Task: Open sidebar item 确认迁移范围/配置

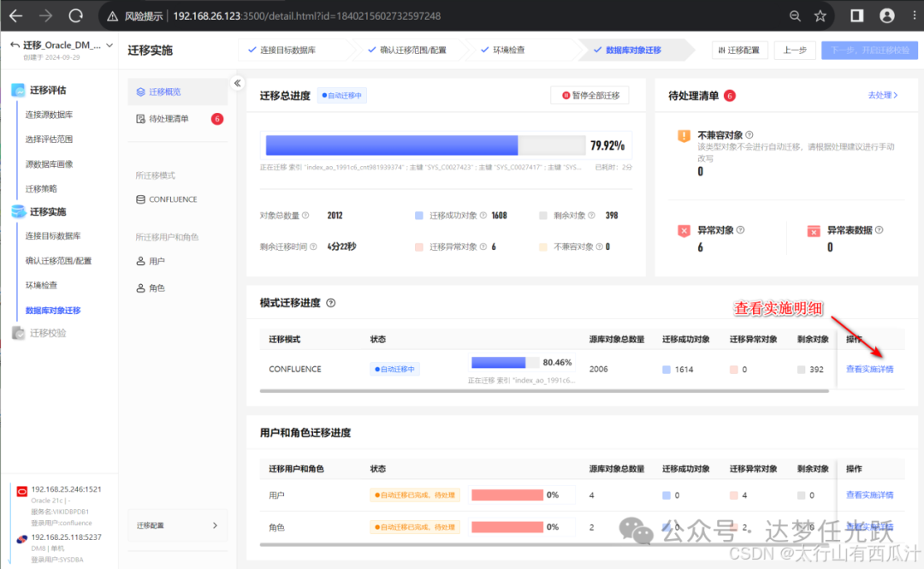Action: click(58, 261)
